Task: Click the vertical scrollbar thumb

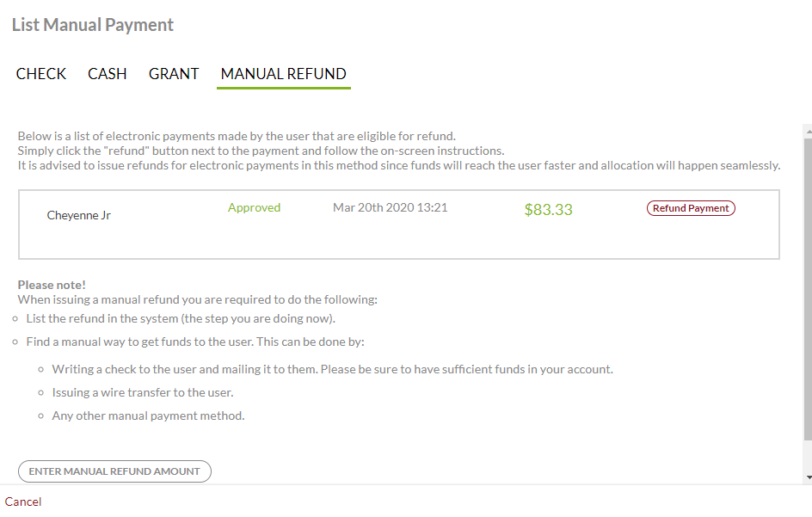Action: 807,284
